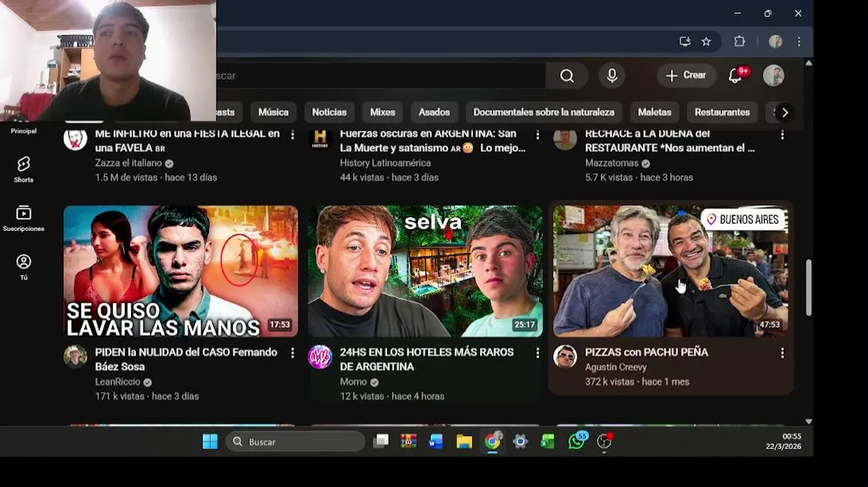
Task: Open Excel from the taskbar
Action: [548, 442]
